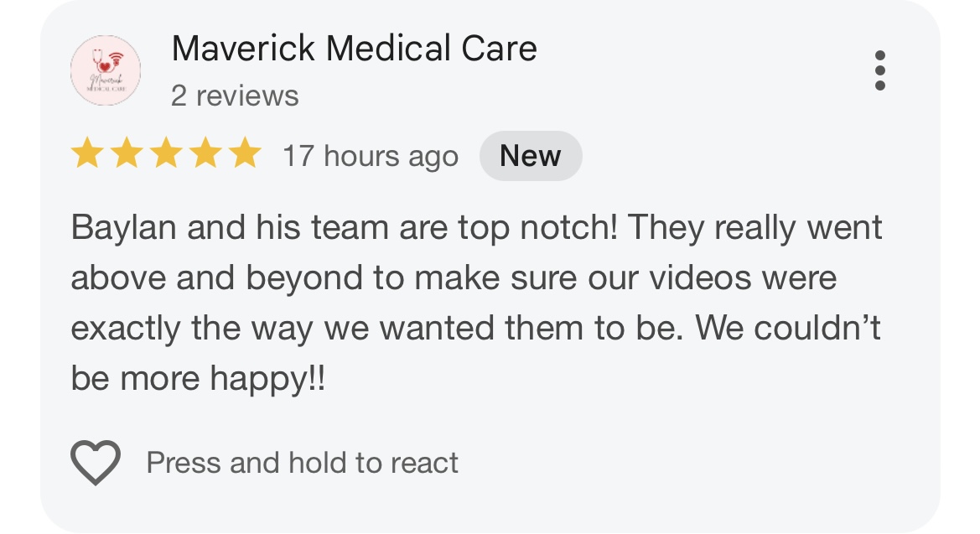
Task: Click the New badge
Action: click(531, 156)
